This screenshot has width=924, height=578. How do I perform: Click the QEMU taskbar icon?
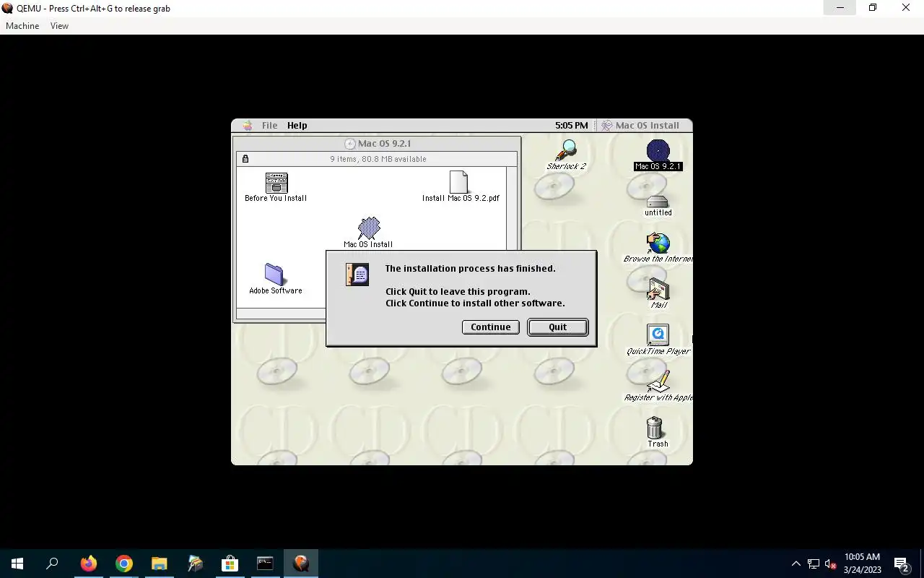(x=301, y=564)
